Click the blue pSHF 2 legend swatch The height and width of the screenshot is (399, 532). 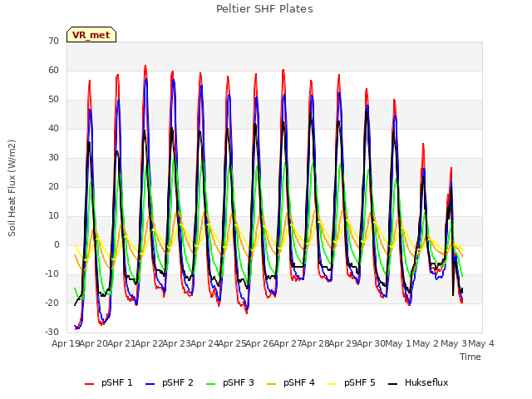pyautogui.click(x=150, y=384)
